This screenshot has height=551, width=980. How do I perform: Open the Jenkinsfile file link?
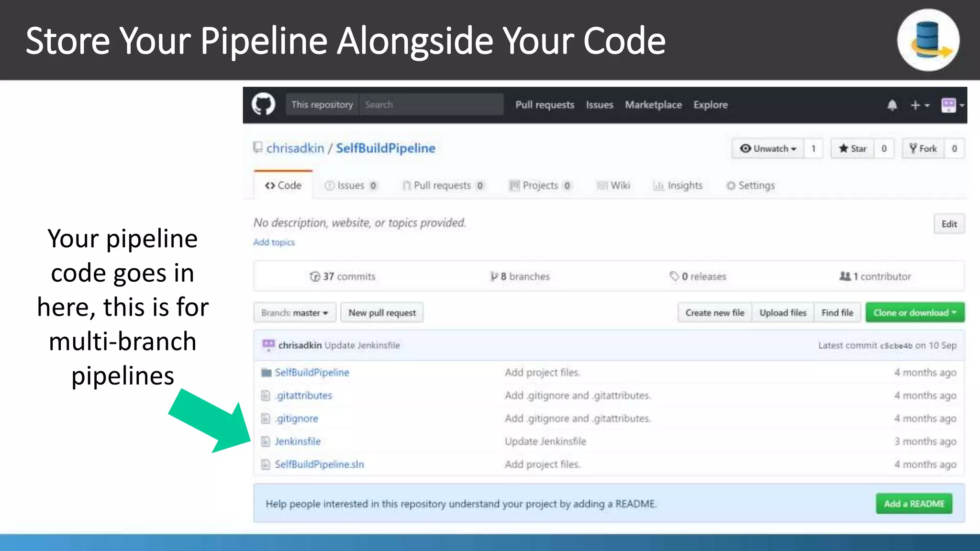point(298,441)
